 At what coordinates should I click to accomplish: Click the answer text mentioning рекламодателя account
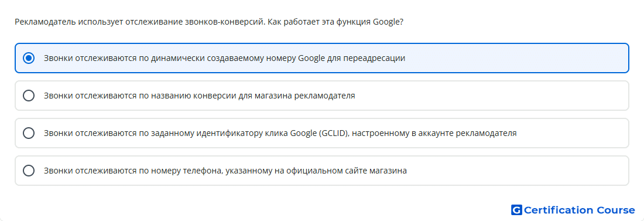coord(280,133)
